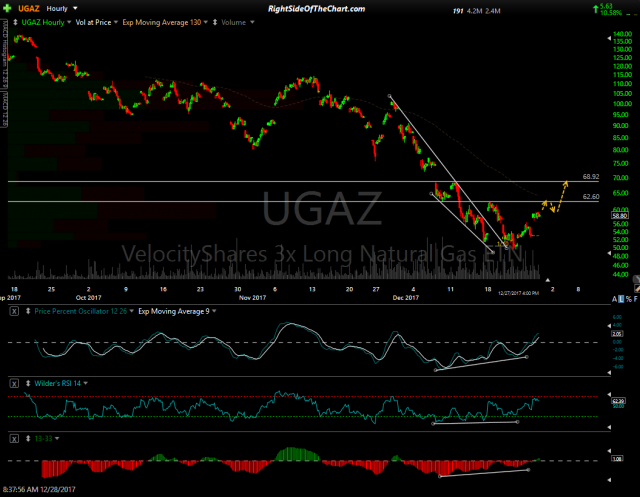This screenshot has width=640, height=497.
Task: Close the Price Percent Oscillator pane
Action: 14,311
